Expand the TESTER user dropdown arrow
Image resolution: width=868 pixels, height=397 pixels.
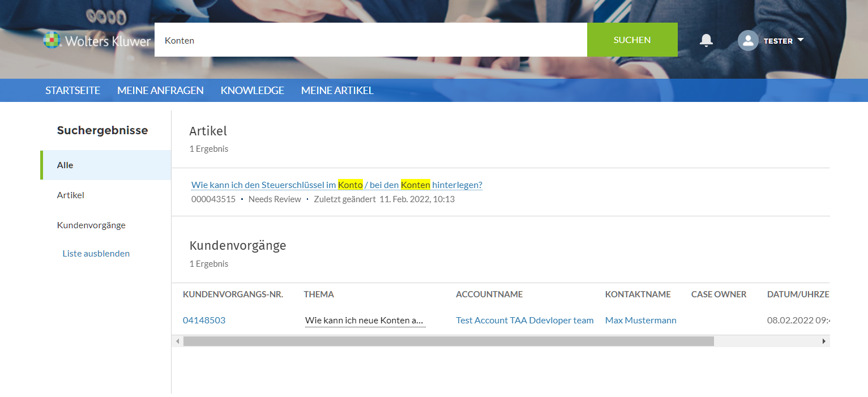tap(800, 40)
